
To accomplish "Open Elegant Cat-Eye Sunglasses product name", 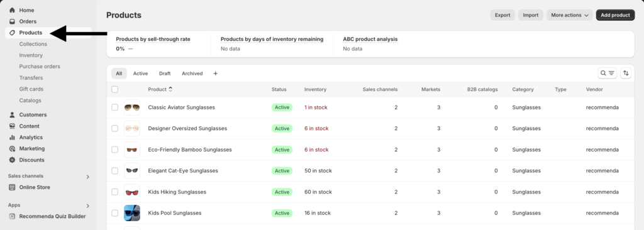I will click(x=183, y=171).
